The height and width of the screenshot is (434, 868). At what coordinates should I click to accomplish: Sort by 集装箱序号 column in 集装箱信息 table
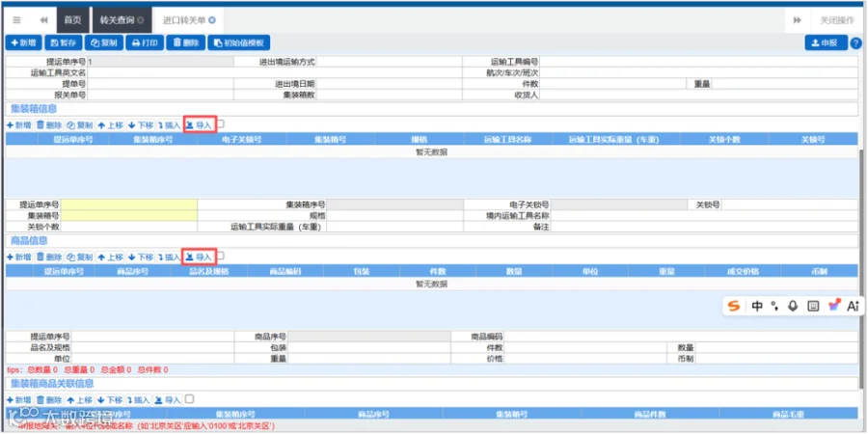[153, 140]
